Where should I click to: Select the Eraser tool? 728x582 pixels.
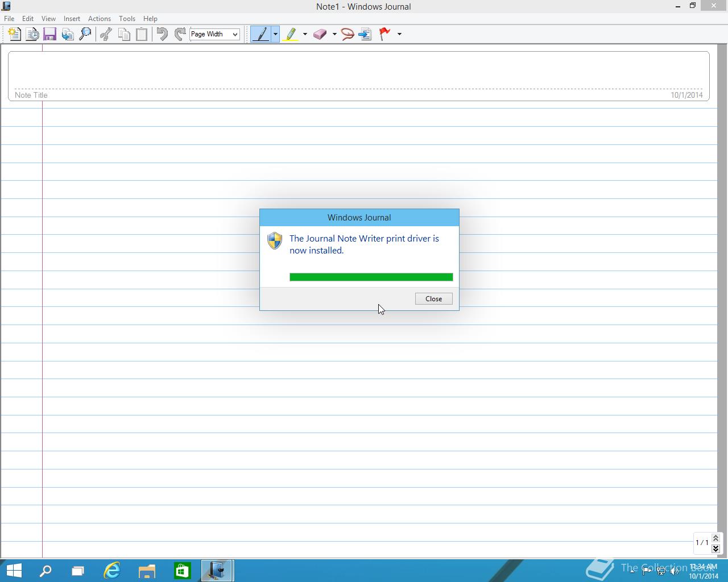[x=320, y=34]
